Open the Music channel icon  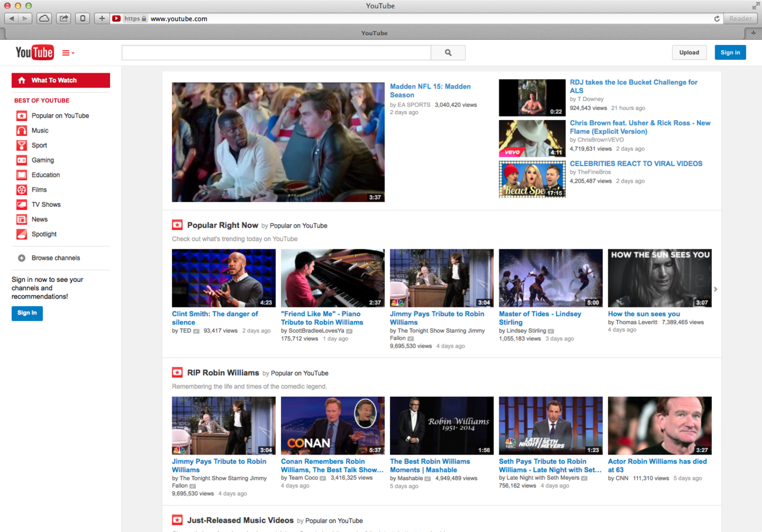pos(21,131)
